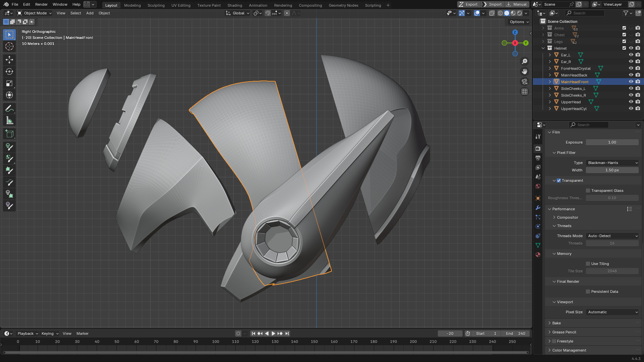644x362 pixels.
Task: Toggle X-ray display in viewport header
Action: pyautogui.click(x=492, y=13)
